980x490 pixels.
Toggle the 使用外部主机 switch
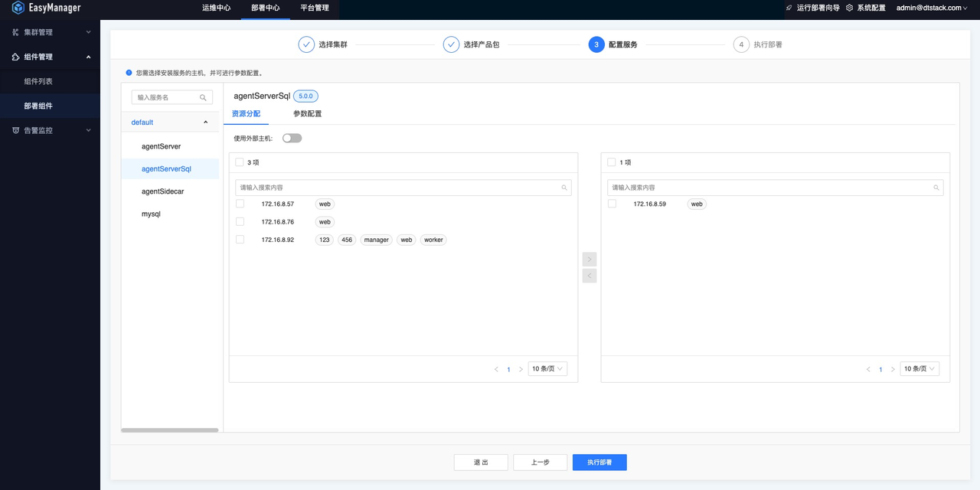click(x=292, y=139)
